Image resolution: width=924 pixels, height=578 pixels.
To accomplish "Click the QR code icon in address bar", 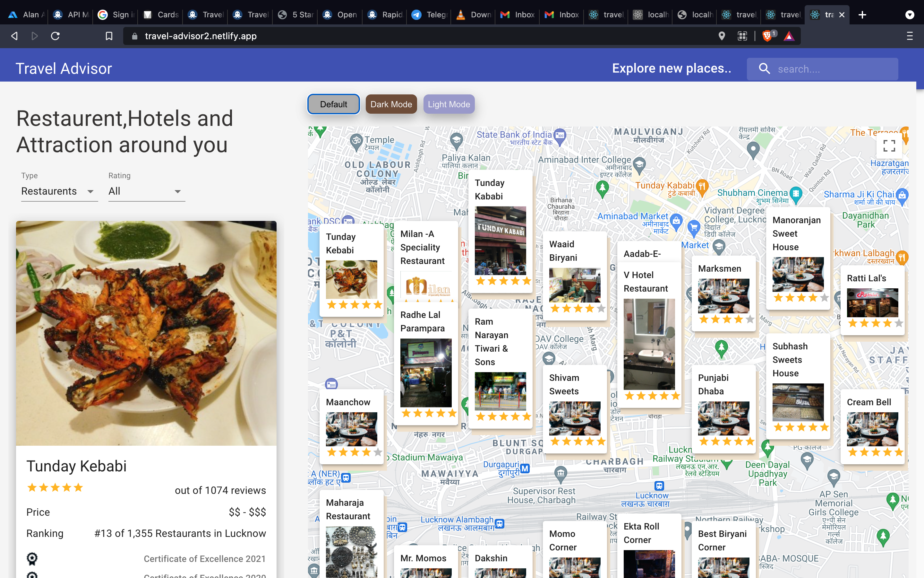I will (742, 36).
